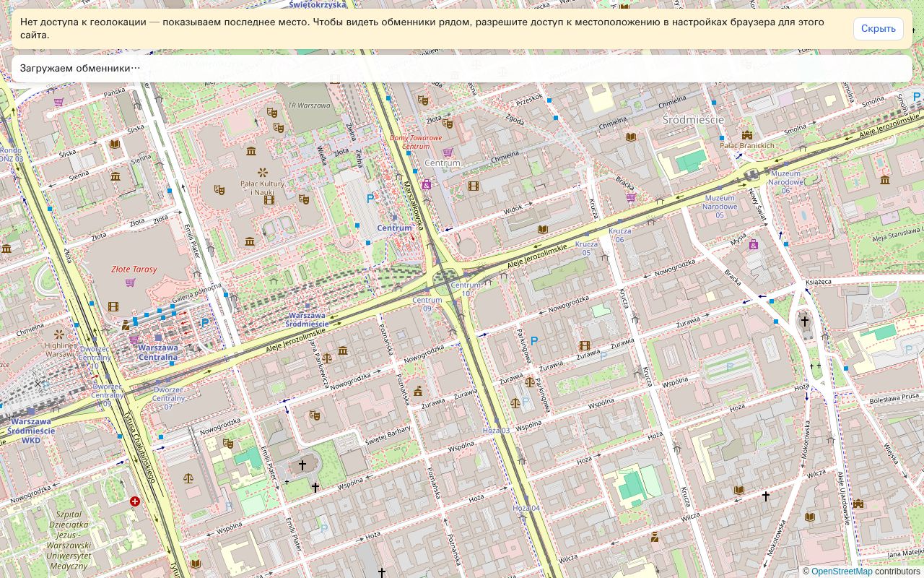Viewport: 924px width, 578px height.
Task: Select the book library icon on Śliska street
Action: (114, 144)
